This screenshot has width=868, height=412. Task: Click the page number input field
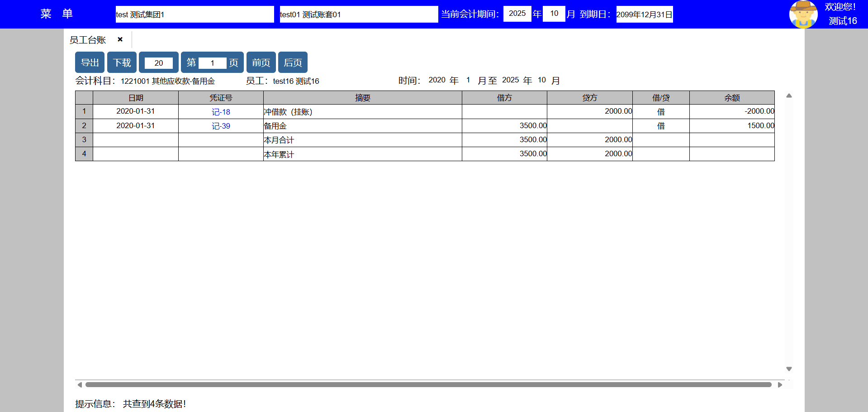point(212,63)
